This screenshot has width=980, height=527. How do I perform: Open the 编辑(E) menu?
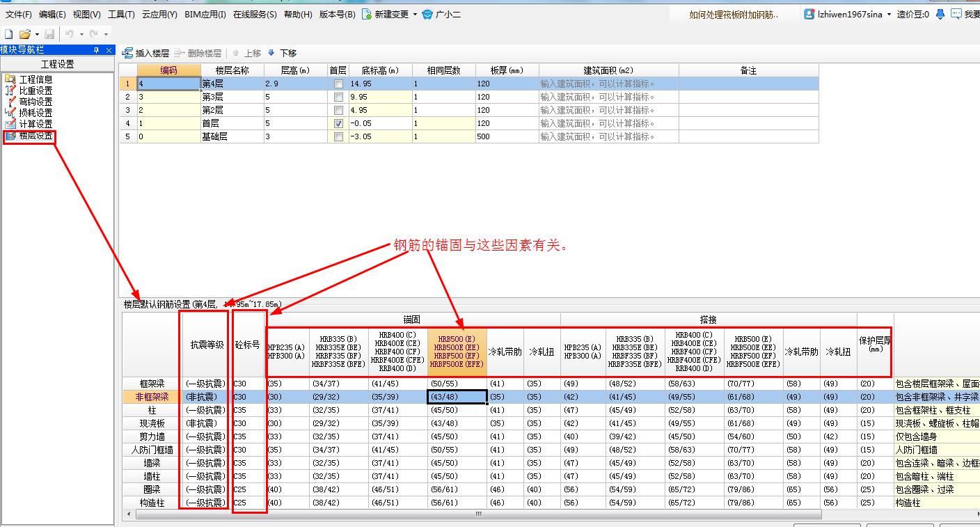click(x=53, y=14)
